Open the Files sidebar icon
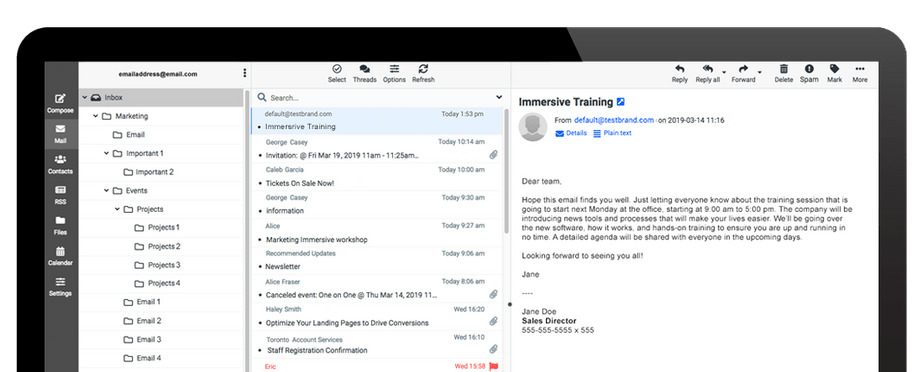 tap(60, 221)
